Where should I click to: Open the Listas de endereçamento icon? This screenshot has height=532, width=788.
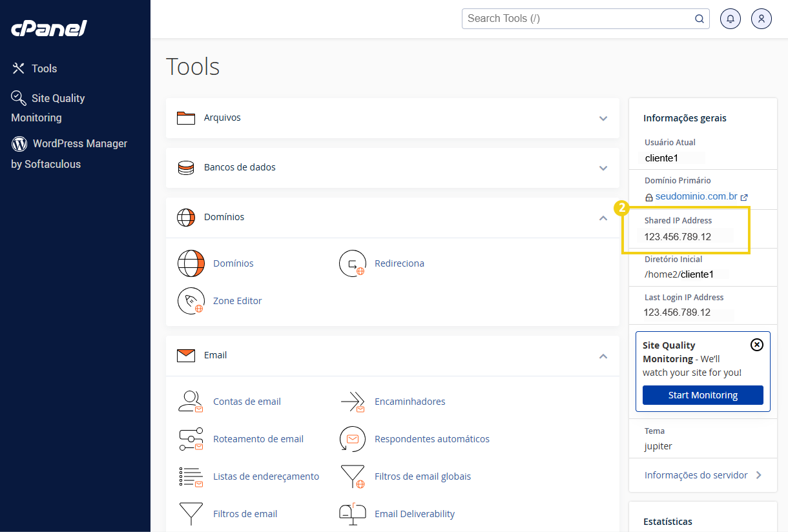[191, 476]
